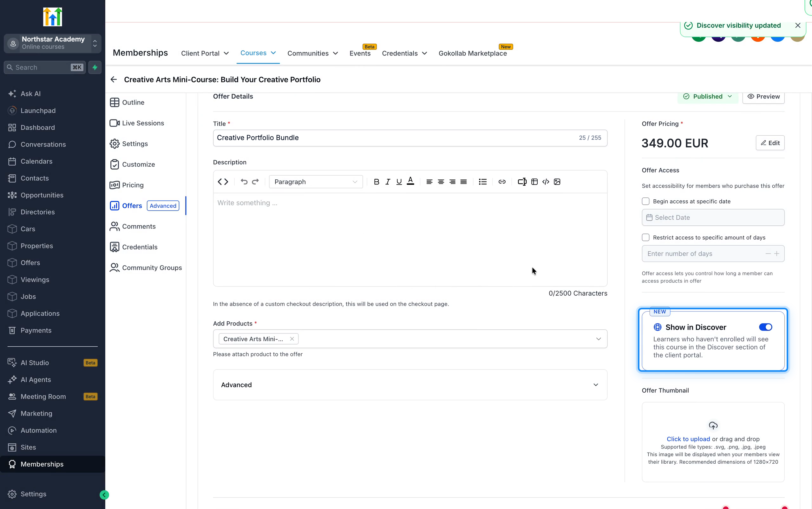Image resolution: width=812 pixels, height=509 pixels.
Task: Open the Client Portal menu
Action: point(205,53)
